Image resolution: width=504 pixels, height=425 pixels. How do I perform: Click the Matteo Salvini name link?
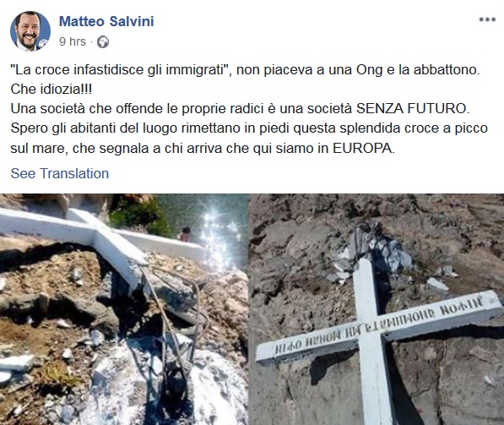click(x=106, y=22)
